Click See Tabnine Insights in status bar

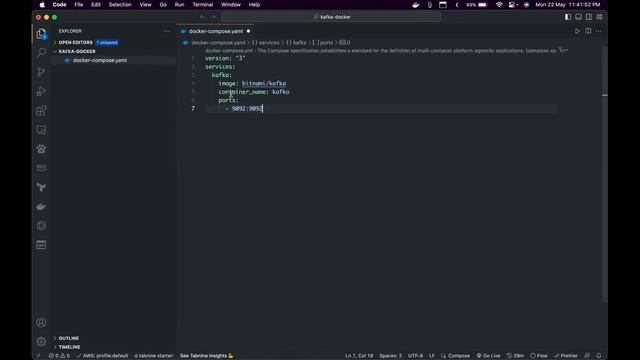pyautogui.click(x=207, y=356)
